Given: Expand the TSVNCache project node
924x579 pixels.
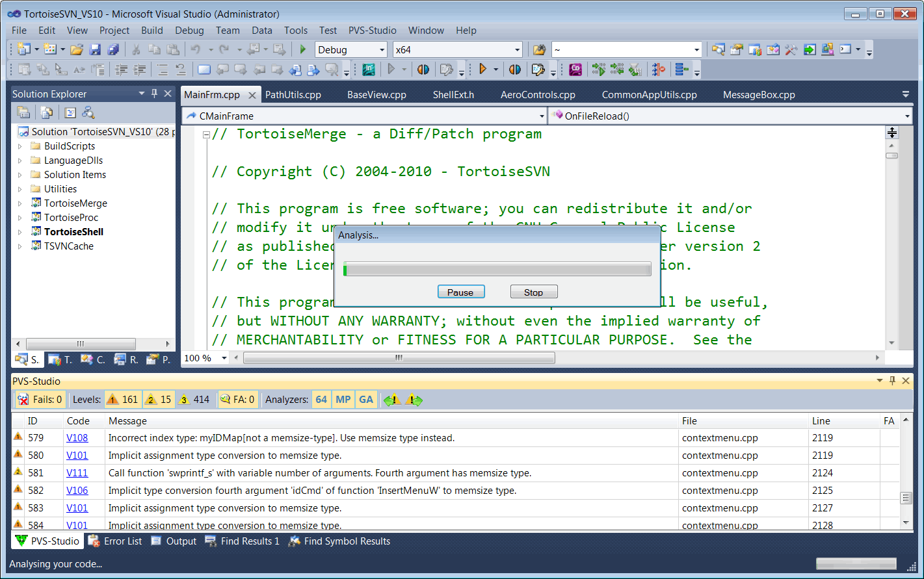Looking at the screenshot, I should pos(20,246).
